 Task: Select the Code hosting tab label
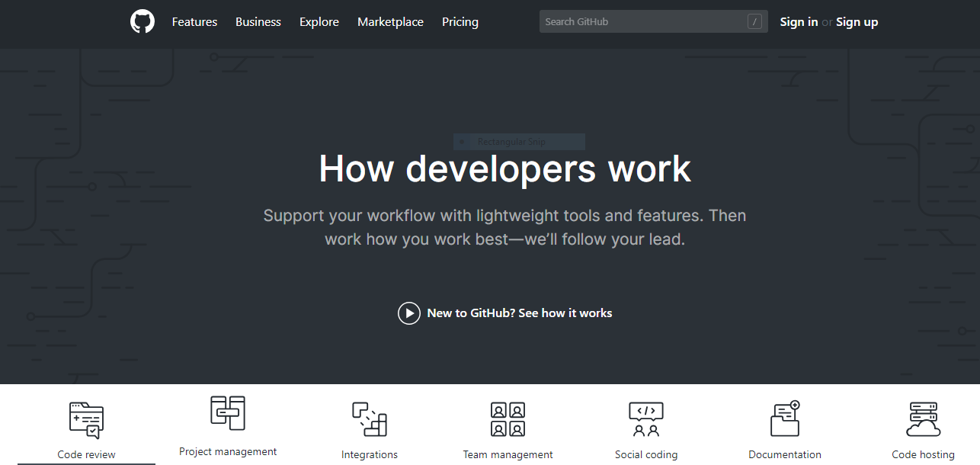click(924, 454)
